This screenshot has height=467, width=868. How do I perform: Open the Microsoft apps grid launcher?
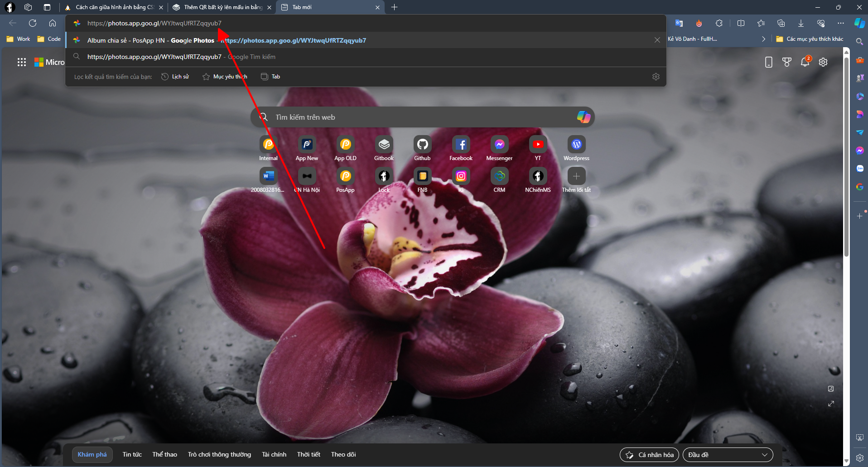[22, 62]
